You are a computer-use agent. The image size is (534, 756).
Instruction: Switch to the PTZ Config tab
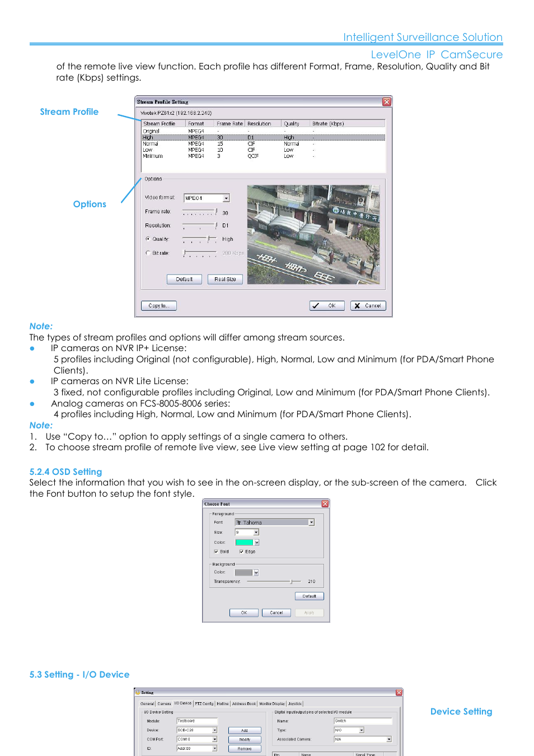pos(204,704)
